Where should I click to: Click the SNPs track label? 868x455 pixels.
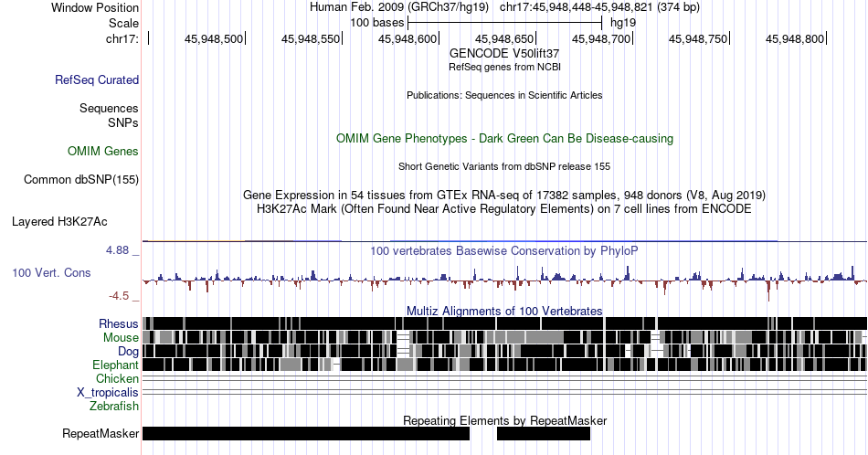pos(123,122)
